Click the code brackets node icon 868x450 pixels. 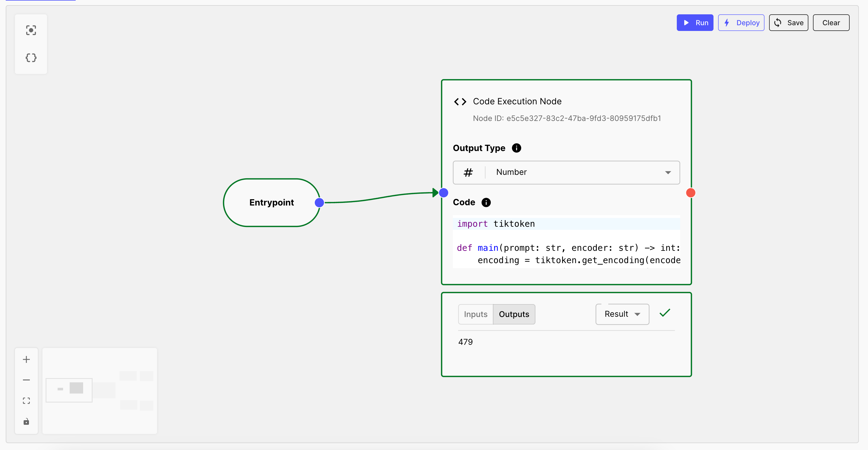pos(460,101)
